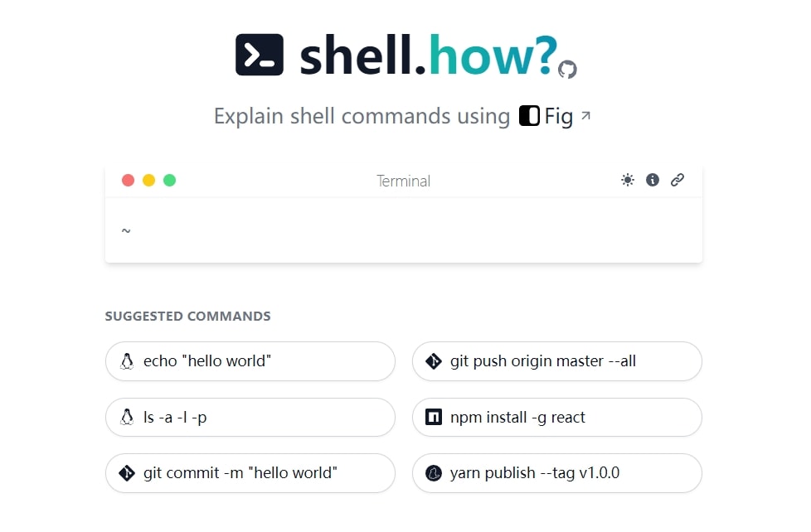Open the GitHub repository icon
Screen dimensions: 811x532
click(567, 70)
